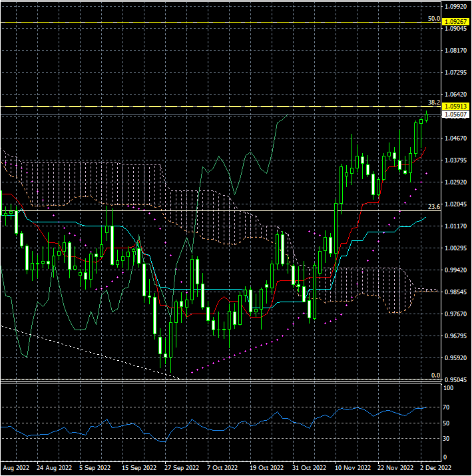Click the RSI scale value 50
The image size is (472, 476).
point(447,423)
